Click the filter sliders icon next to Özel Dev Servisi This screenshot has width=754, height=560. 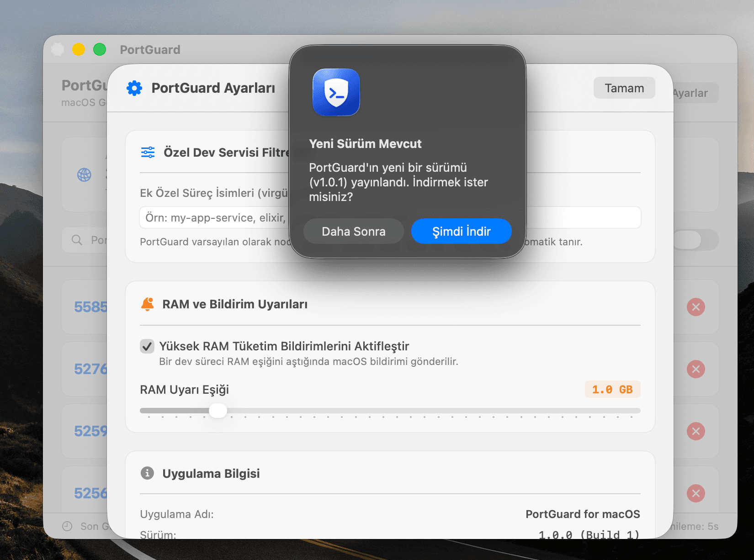click(x=148, y=152)
